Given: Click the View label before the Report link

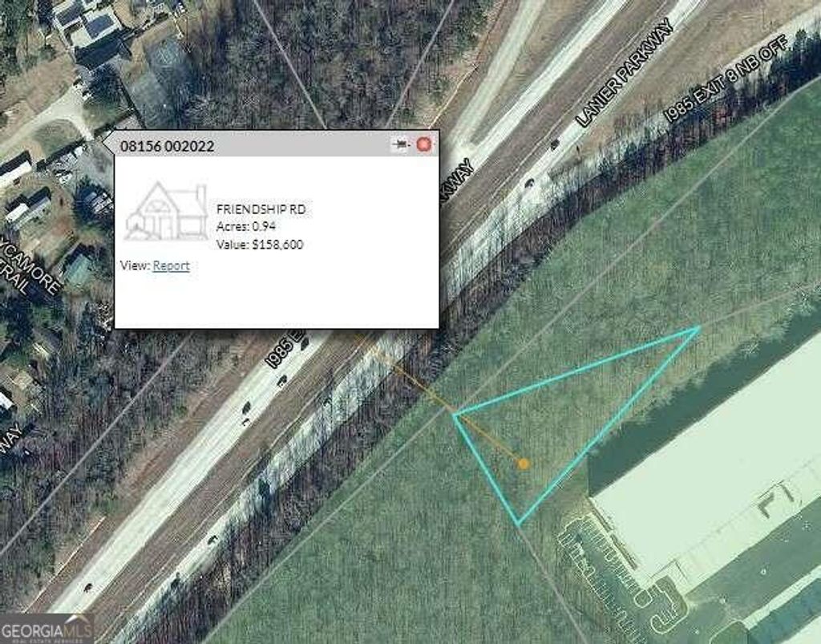Looking at the screenshot, I should 135,265.
